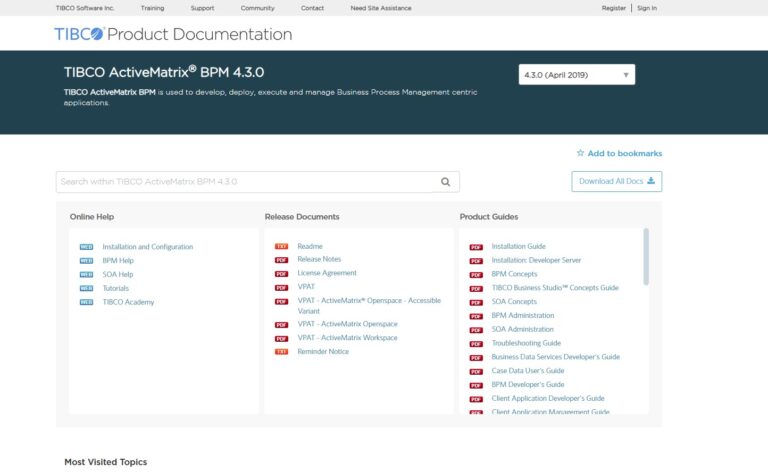Image resolution: width=768 pixels, height=472 pixels.
Task: Open the Support menu item
Action: pos(202,8)
